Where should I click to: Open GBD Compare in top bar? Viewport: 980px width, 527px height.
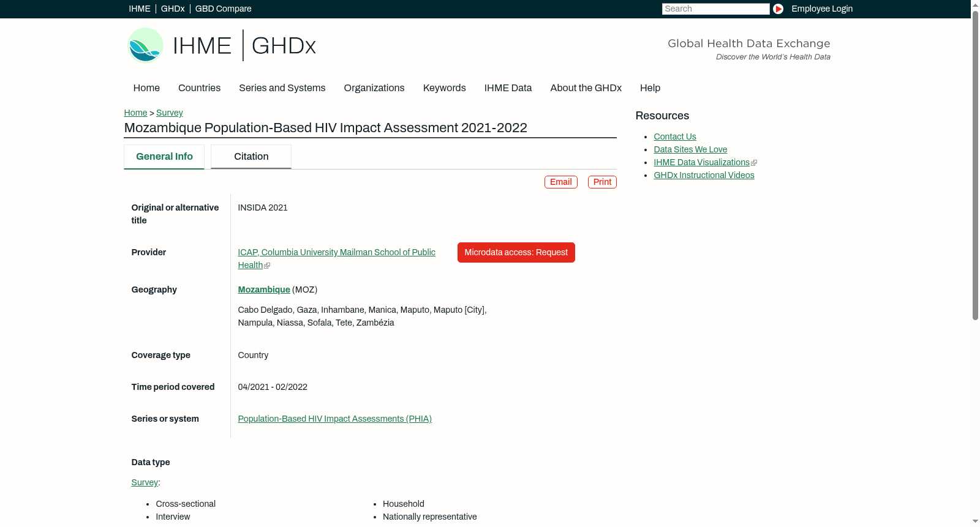point(224,9)
